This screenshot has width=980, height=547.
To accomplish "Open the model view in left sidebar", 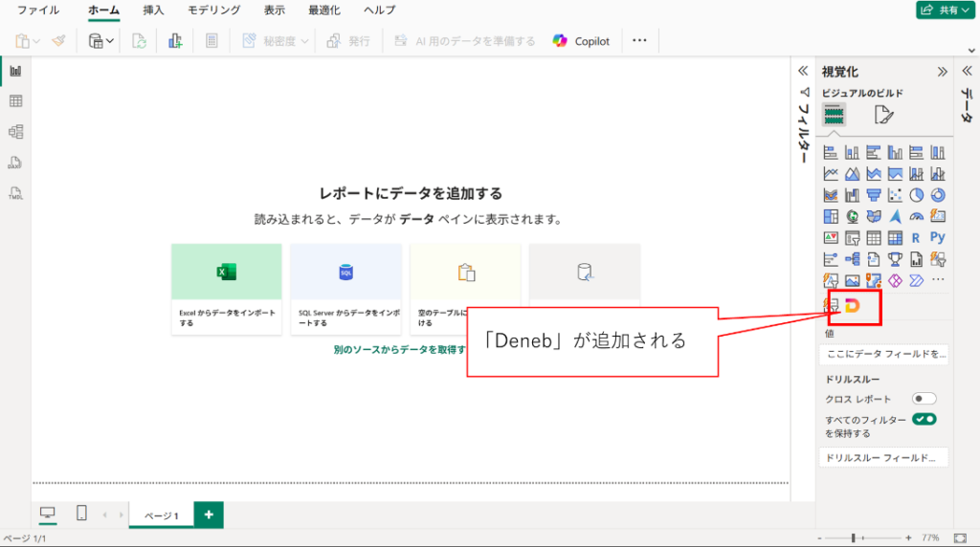I will tap(15, 132).
